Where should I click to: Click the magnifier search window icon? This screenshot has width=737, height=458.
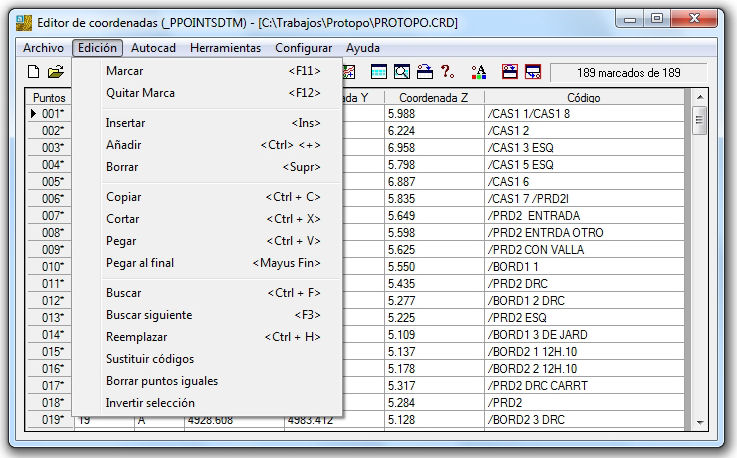(402, 72)
